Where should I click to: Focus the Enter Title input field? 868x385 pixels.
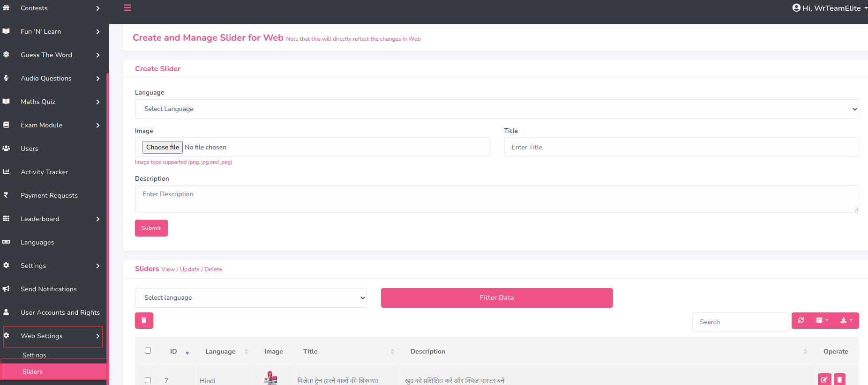tap(681, 148)
